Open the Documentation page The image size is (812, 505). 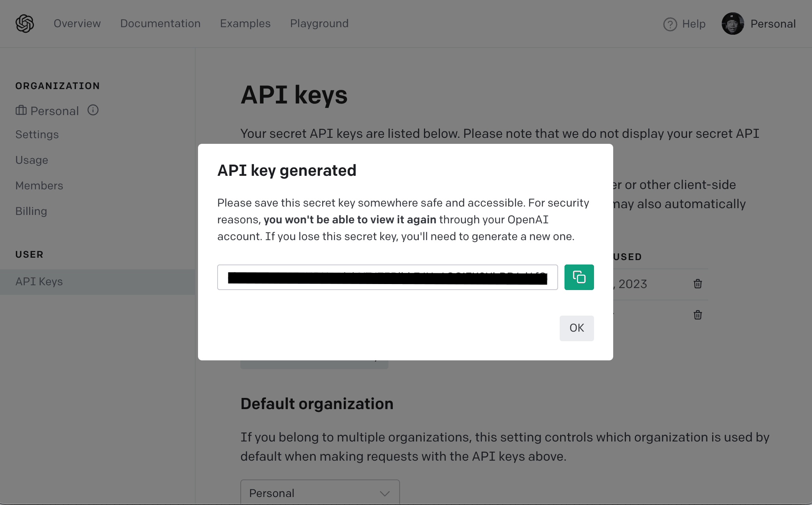click(x=160, y=24)
